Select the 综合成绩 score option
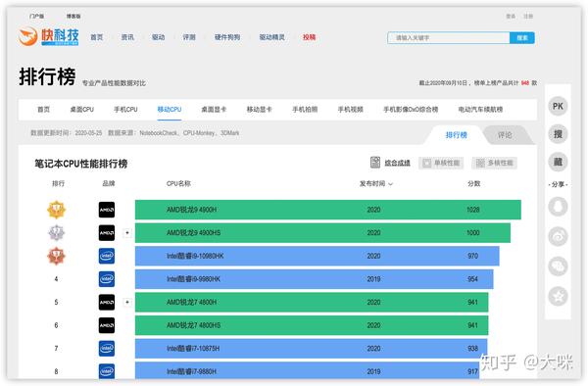The image size is (588, 386). point(390,163)
